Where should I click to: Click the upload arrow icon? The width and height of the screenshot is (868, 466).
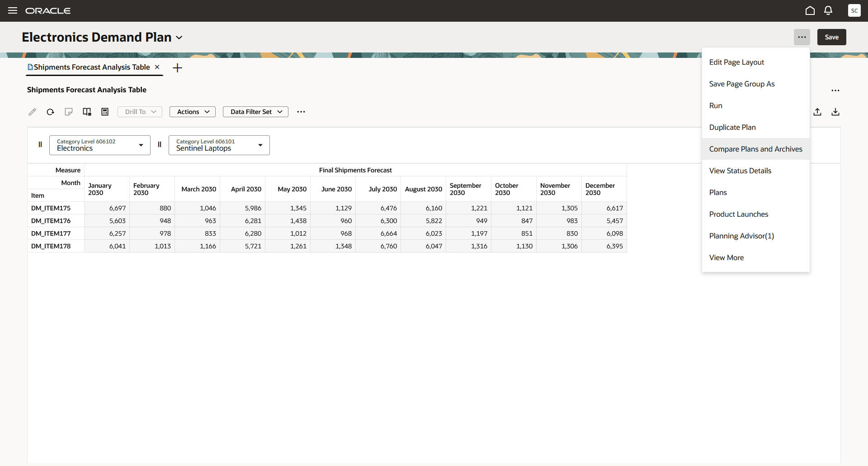click(x=817, y=112)
